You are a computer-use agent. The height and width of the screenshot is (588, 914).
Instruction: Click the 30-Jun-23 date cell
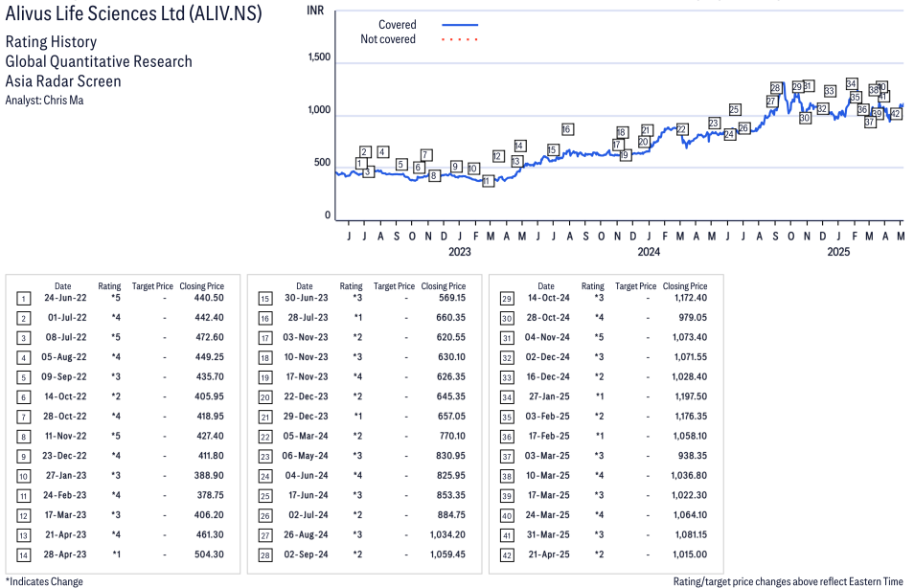click(306, 298)
